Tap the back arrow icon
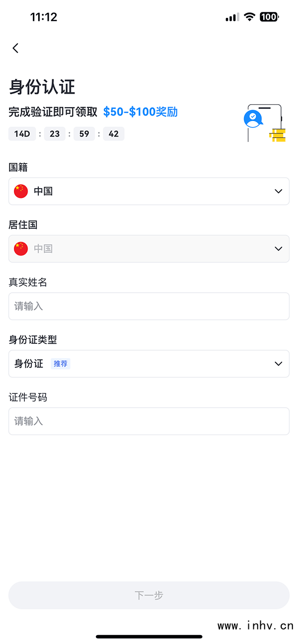 coord(15,48)
